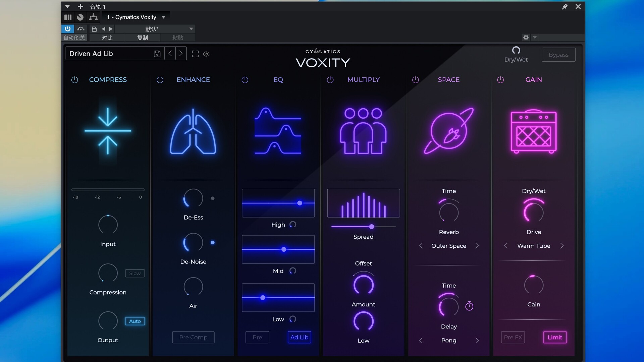This screenshot has width=644, height=362.
Task: Add a new track with plus icon
Action: (80, 6)
